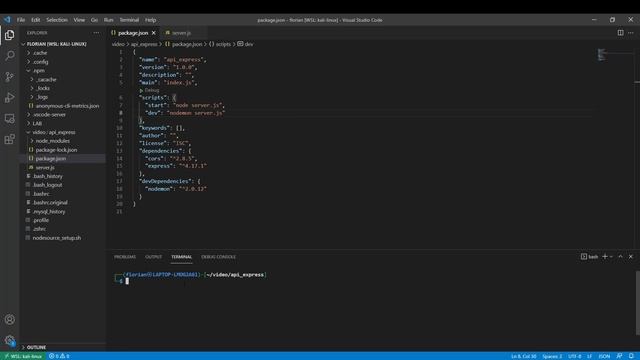Image resolution: width=640 pixels, height=360 pixels.
Task: Split the editor to the right
Action: pos(620,33)
